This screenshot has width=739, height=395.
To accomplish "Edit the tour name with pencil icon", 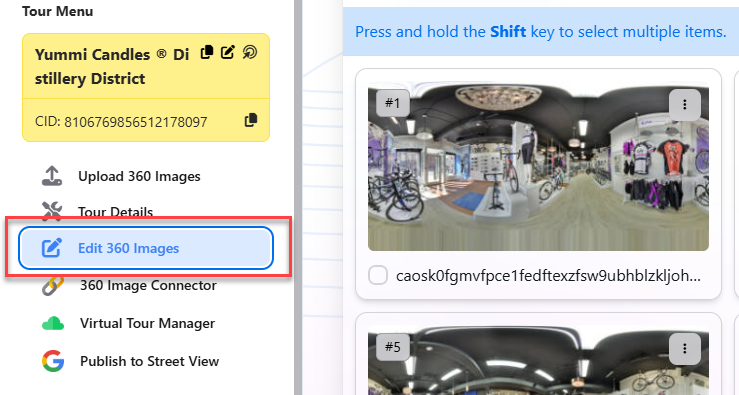I will [228, 52].
